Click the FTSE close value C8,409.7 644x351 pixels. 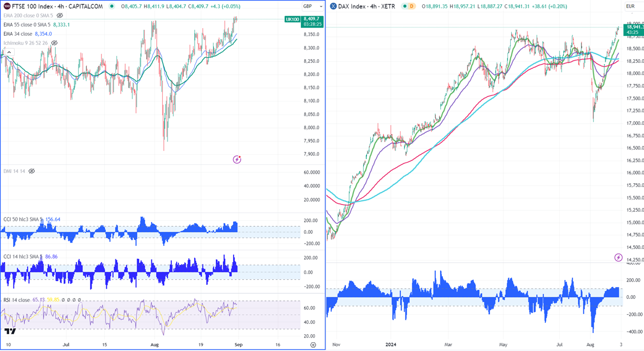pos(198,6)
